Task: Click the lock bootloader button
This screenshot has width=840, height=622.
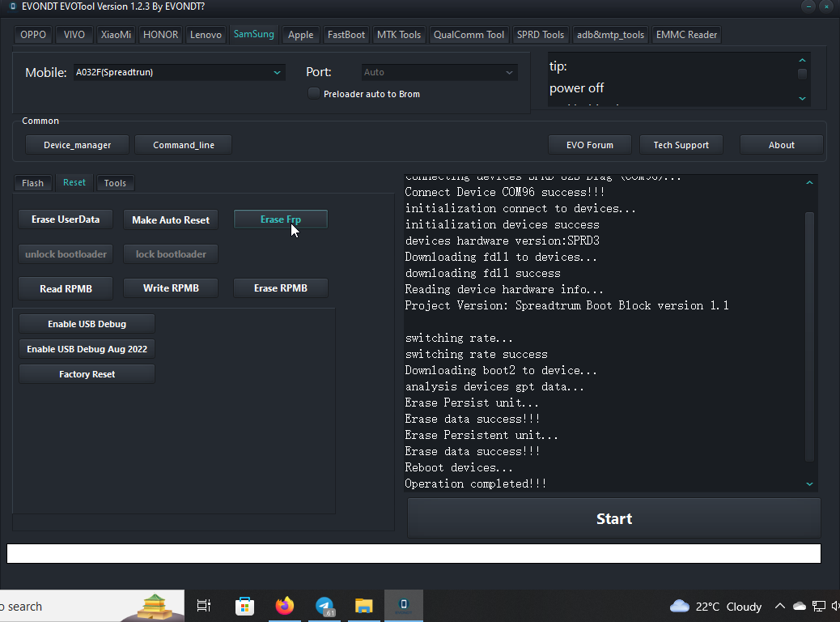Action: coord(171,254)
